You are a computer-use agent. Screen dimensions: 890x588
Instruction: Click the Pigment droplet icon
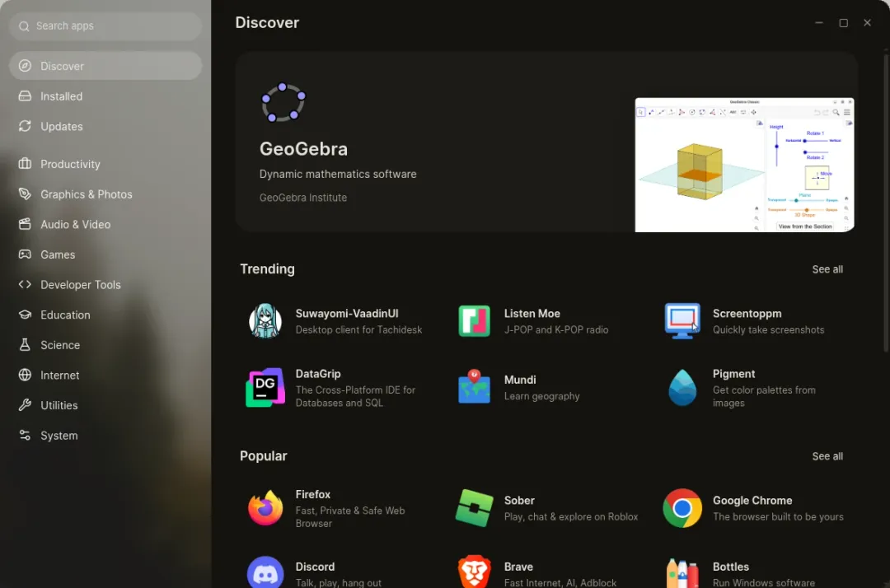[x=682, y=388]
